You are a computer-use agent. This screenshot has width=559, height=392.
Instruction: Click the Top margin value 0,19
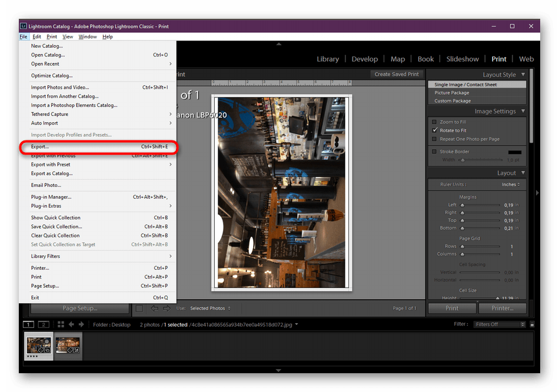pos(508,220)
